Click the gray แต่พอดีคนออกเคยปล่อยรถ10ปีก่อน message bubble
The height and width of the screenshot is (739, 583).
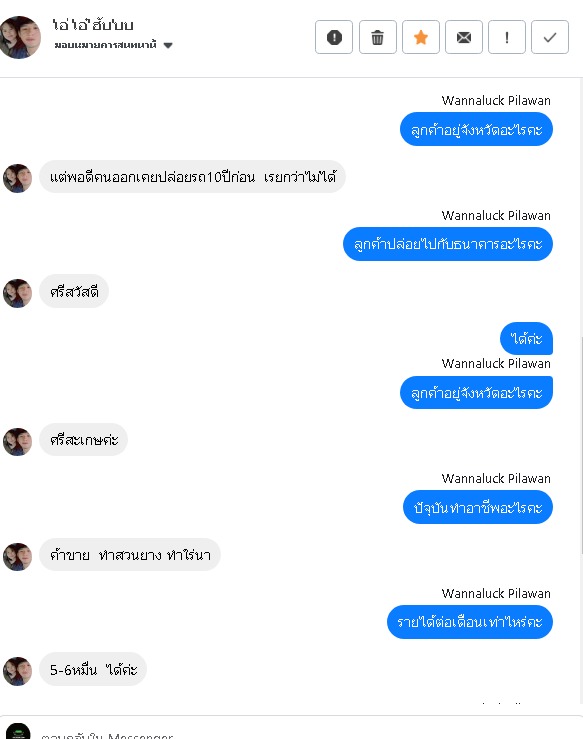pyautogui.click(x=192, y=177)
